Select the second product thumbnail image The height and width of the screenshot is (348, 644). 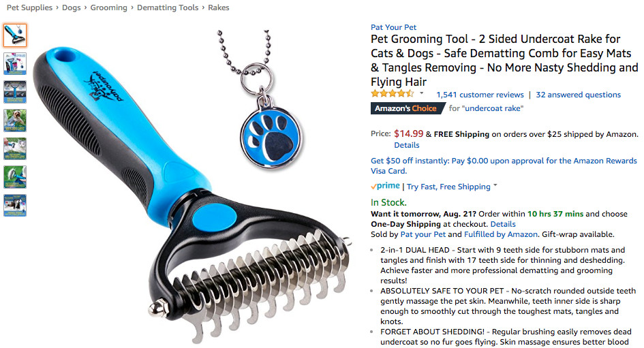point(15,63)
